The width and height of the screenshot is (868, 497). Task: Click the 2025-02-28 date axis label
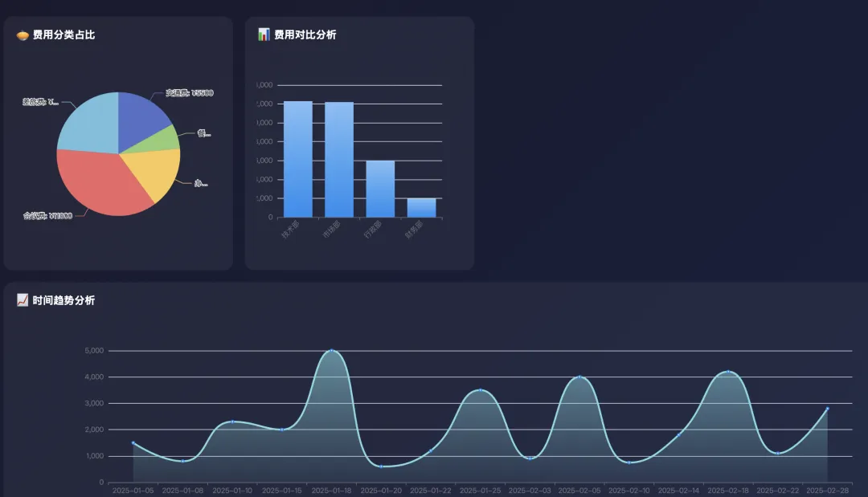(x=828, y=491)
